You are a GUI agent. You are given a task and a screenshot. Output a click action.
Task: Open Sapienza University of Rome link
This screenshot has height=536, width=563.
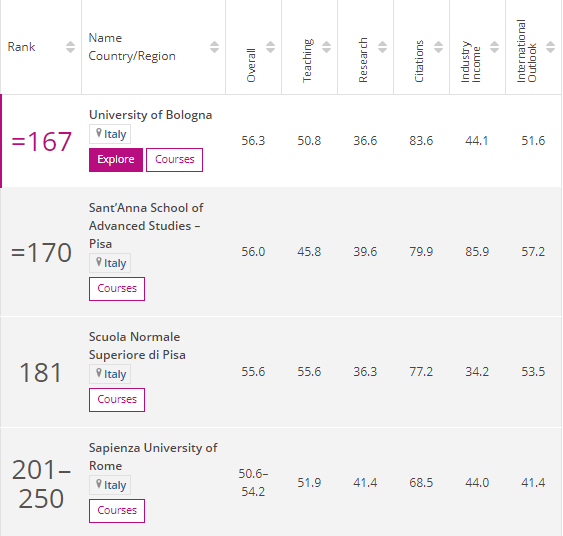click(153, 457)
